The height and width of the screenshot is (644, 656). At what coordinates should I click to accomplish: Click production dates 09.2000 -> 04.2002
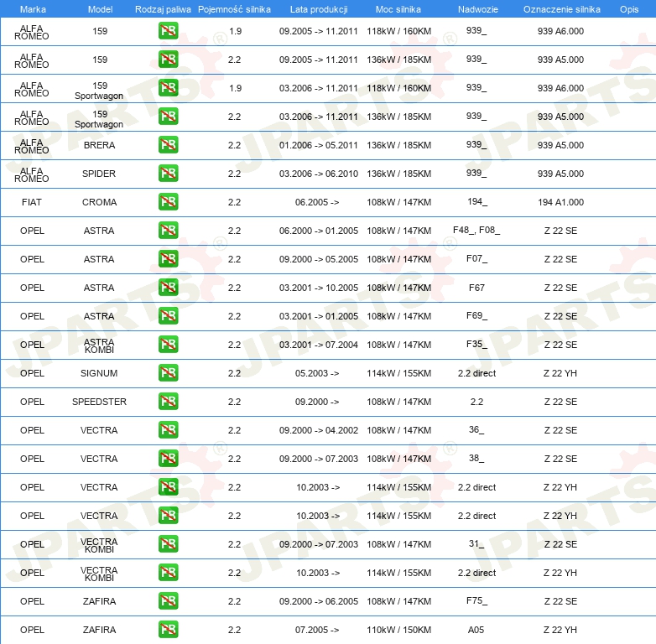pos(319,430)
